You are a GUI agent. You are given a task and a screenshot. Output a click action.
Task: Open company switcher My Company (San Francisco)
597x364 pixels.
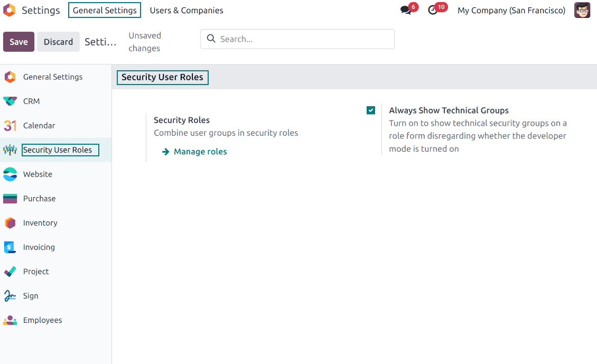(x=511, y=10)
